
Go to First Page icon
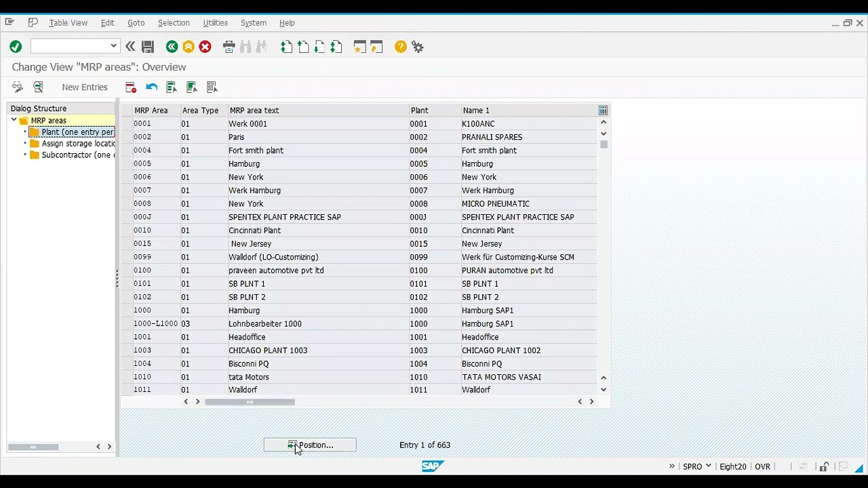[x=286, y=47]
